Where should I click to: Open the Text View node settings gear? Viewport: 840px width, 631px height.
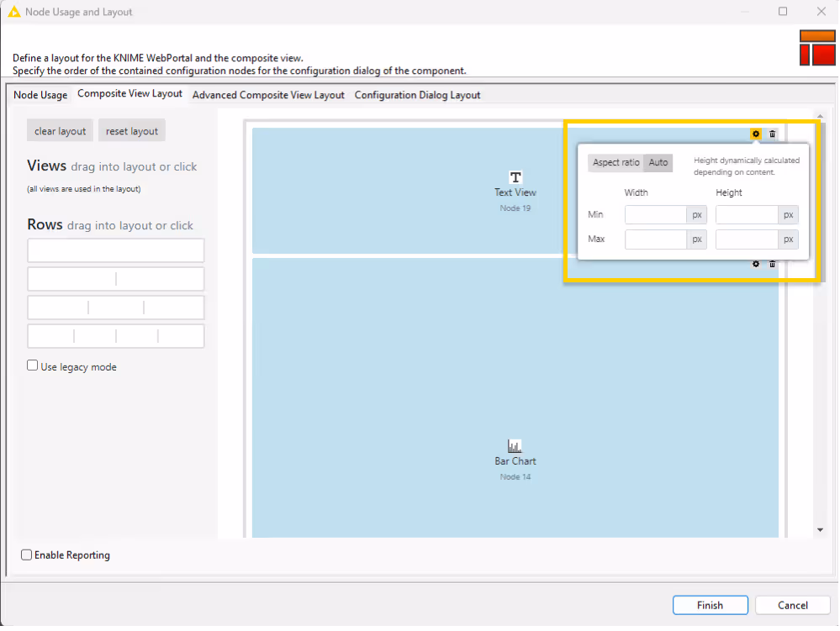click(x=754, y=134)
